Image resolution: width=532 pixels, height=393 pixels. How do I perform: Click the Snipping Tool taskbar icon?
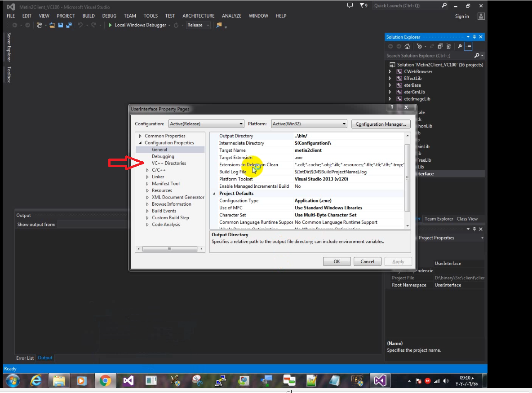(x=197, y=381)
